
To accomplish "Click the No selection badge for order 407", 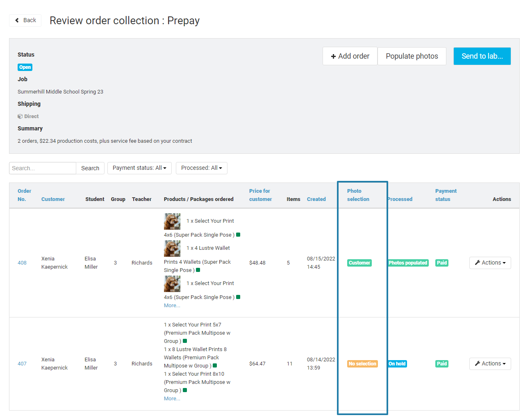I will pos(362,364).
